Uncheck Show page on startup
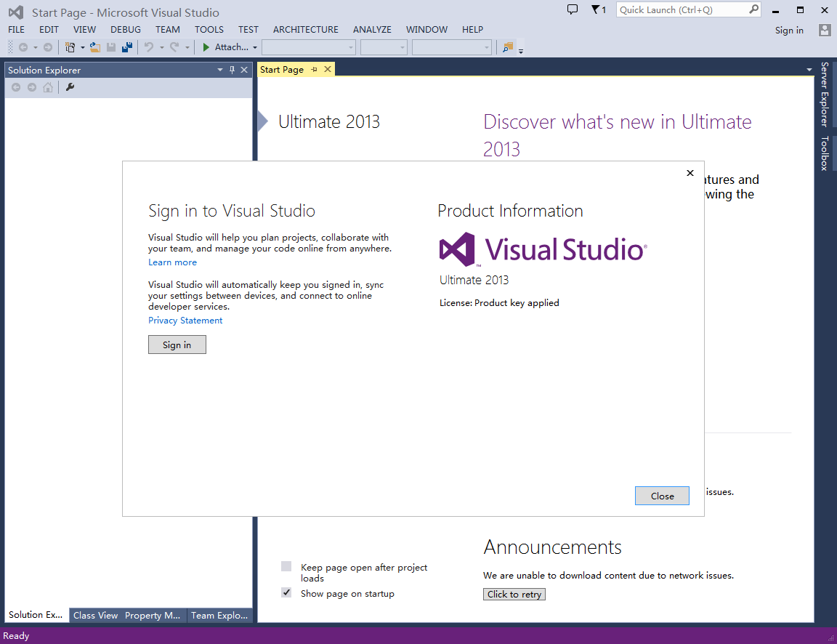 click(286, 592)
